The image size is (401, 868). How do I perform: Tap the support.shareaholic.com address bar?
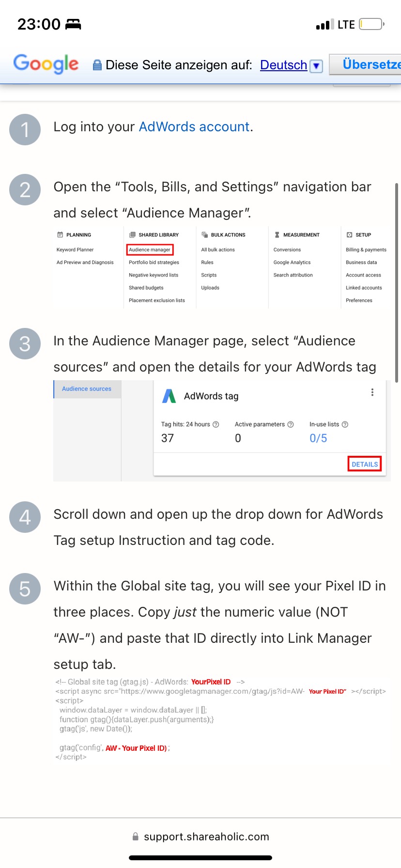click(x=200, y=837)
